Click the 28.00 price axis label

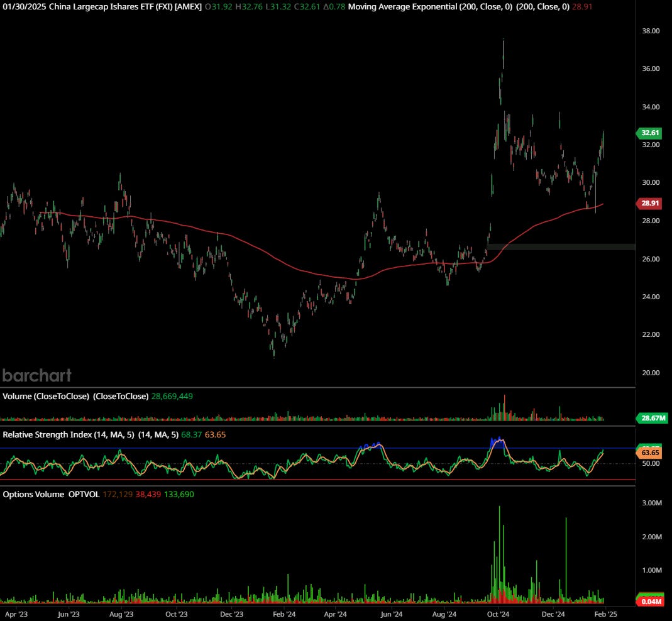[x=651, y=221]
